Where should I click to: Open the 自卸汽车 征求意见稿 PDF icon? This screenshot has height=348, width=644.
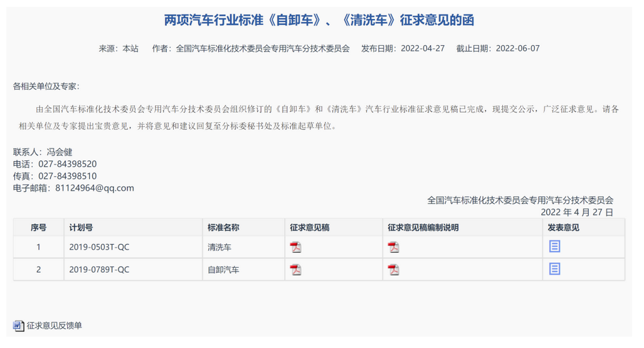pyautogui.click(x=295, y=270)
